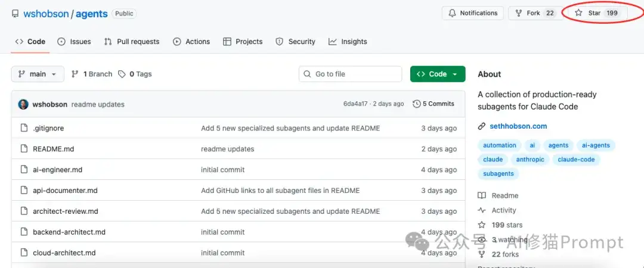The height and width of the screenshot is (268, 644).
Task: Click file icon next to backend-architect.md
Action: (x=24, y=232)
